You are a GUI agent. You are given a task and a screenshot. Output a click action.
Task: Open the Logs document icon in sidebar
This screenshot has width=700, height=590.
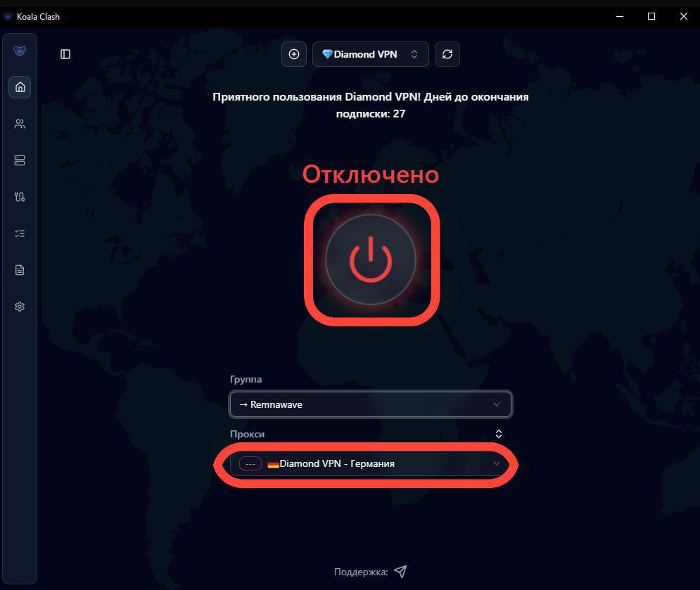pyautogui.click(x=20, y=270)
